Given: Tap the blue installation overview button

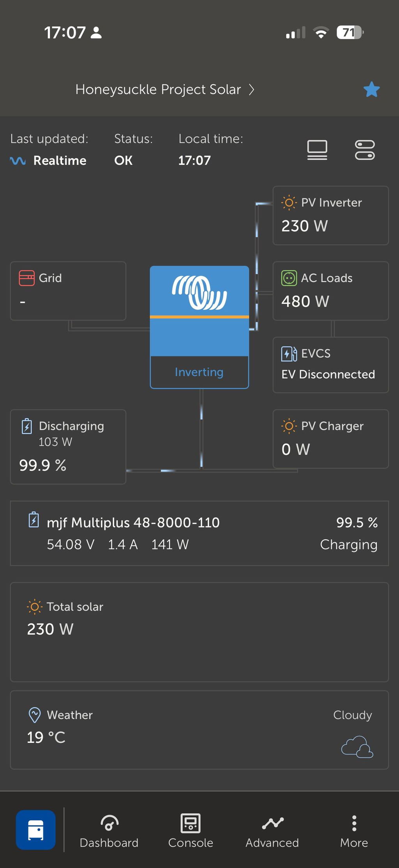Looking at the screenshot, I should tap(36, 830).
